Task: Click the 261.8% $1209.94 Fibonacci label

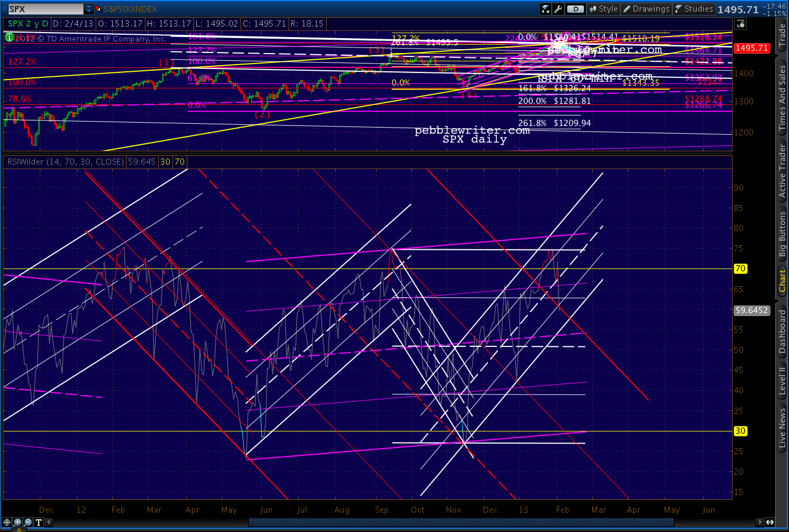Action: pos(555,123)
